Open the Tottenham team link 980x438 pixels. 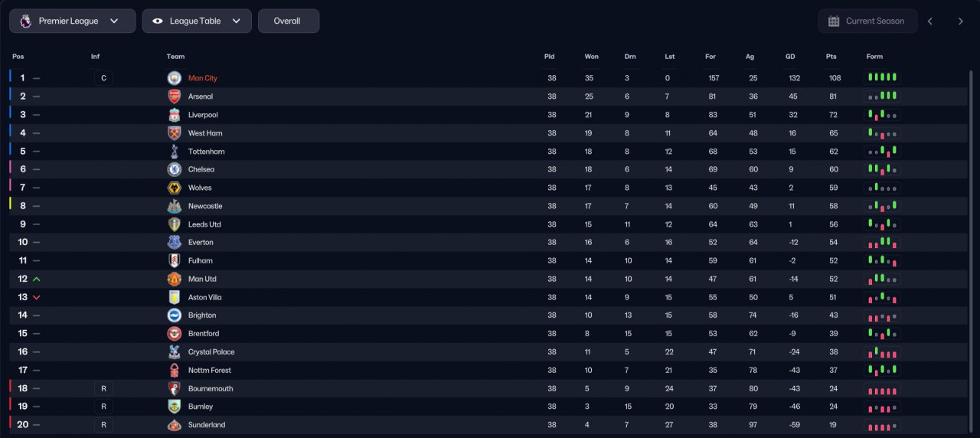click(x=207, y=152)
